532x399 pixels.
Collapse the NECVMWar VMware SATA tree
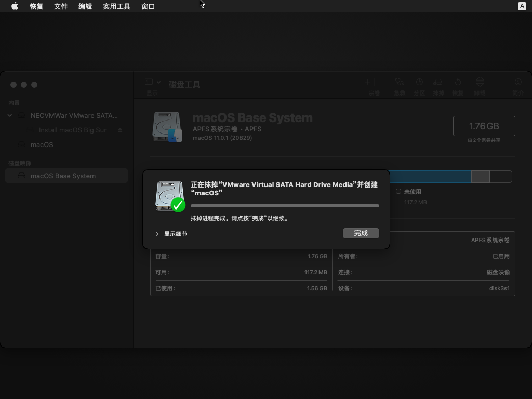[10, 116]
